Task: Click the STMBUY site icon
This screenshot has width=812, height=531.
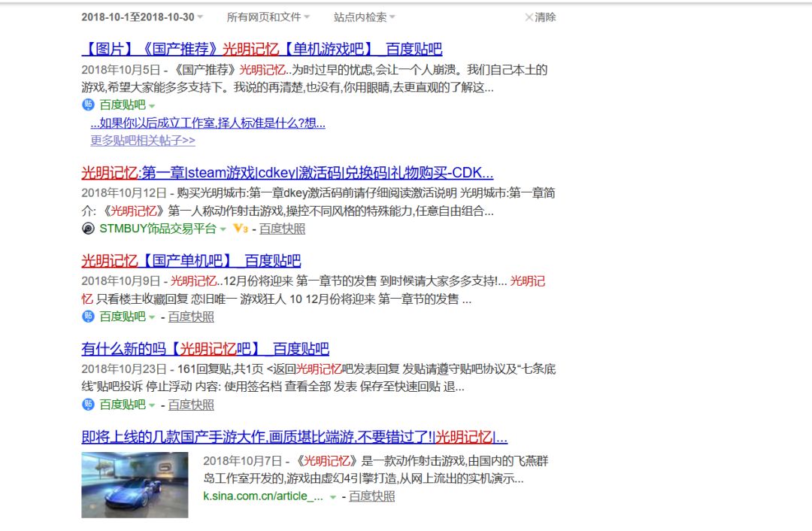Action: pos(88,229)
